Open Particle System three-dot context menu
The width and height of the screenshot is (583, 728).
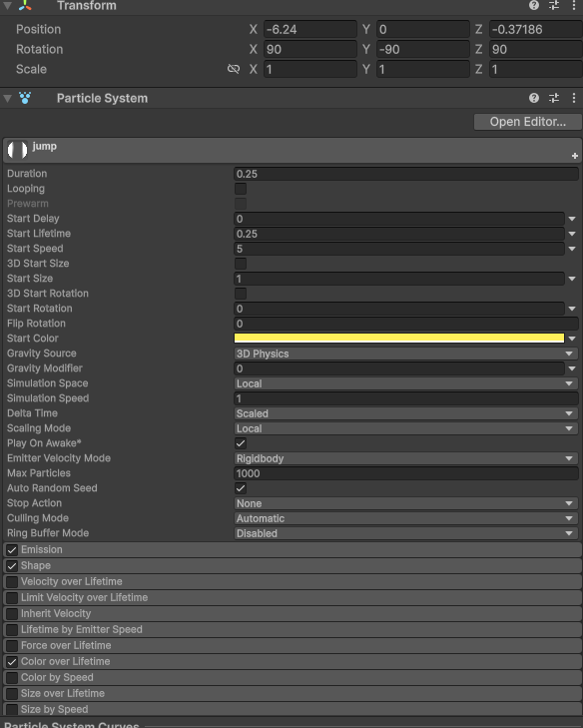pos(574,98)
